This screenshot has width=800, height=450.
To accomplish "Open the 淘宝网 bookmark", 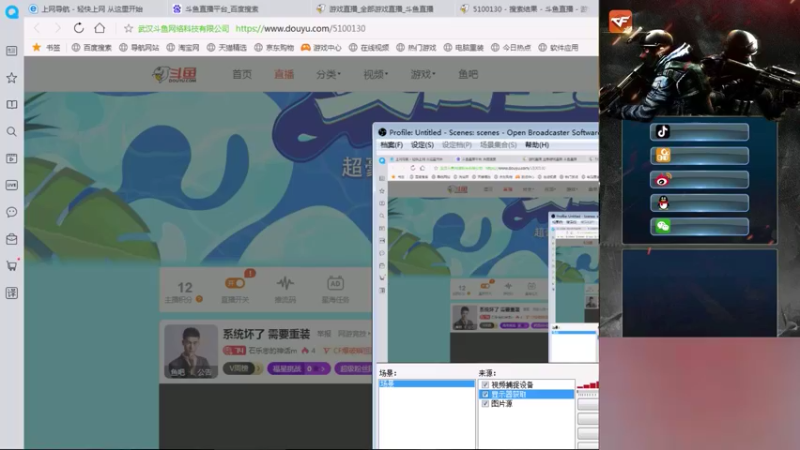I will 183,47.
